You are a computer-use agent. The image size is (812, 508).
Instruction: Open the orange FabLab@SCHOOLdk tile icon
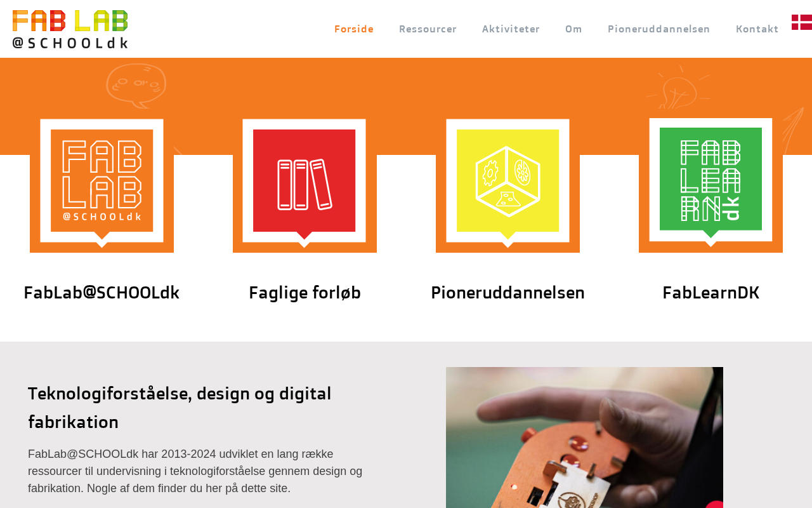101,181
